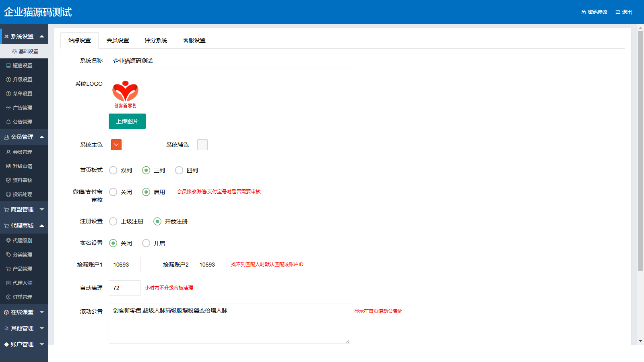
Task: Collapse the 系统设置 sidebar section
Action: point(41,36)
